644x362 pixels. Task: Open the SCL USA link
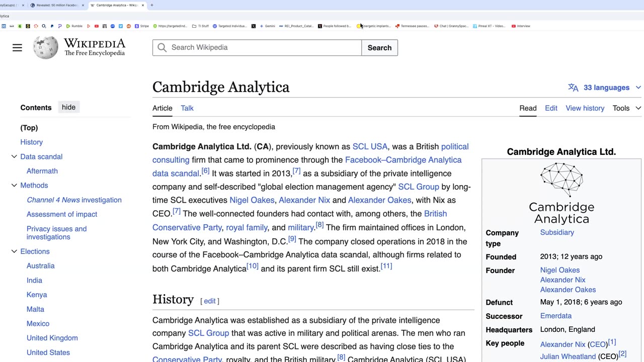(370, 146)
